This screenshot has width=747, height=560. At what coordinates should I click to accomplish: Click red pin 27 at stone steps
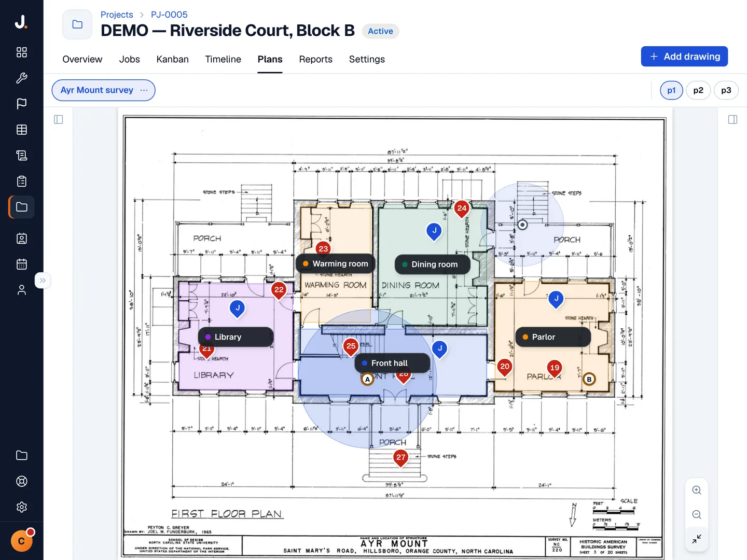click(x=401, y=458)
